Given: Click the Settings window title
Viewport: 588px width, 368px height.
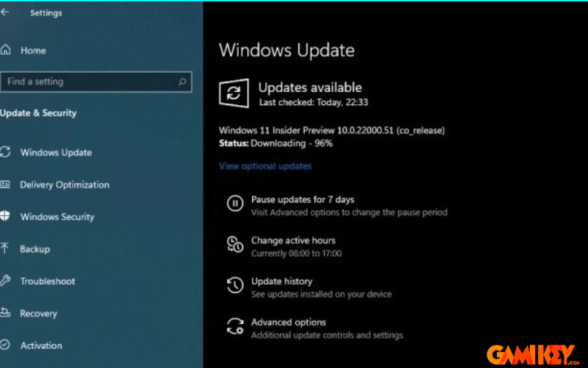Looking at the screenshot, I should (46, 13).
